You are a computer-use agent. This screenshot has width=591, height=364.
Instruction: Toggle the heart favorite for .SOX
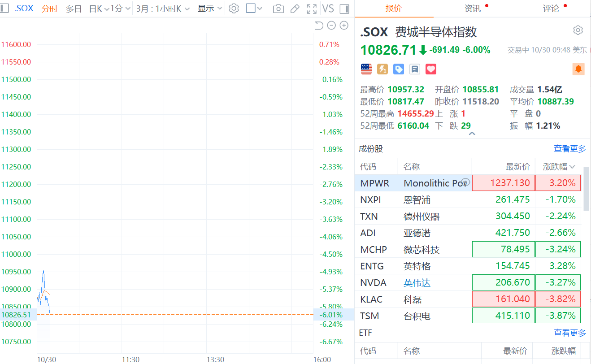coord(431,69)
